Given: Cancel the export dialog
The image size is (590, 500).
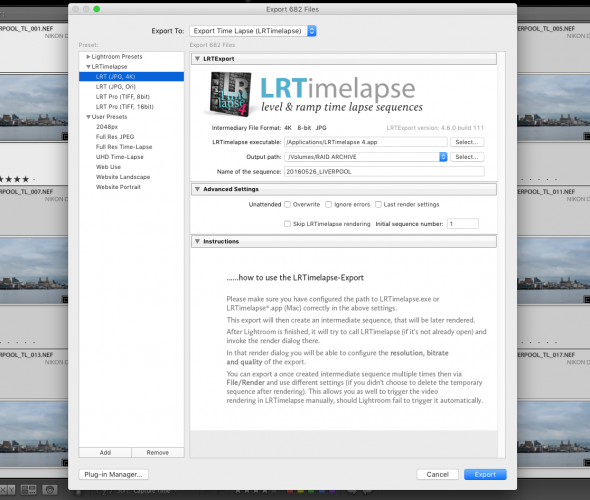Looking at the screenshot, I should [x=438, y=474].
